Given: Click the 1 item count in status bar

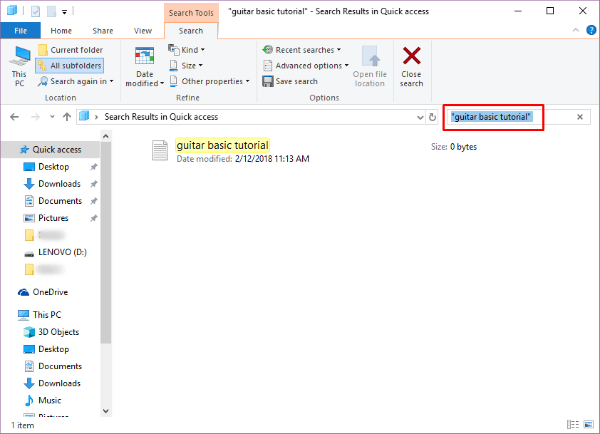Looking at the screenshot, I should point(23,425).
